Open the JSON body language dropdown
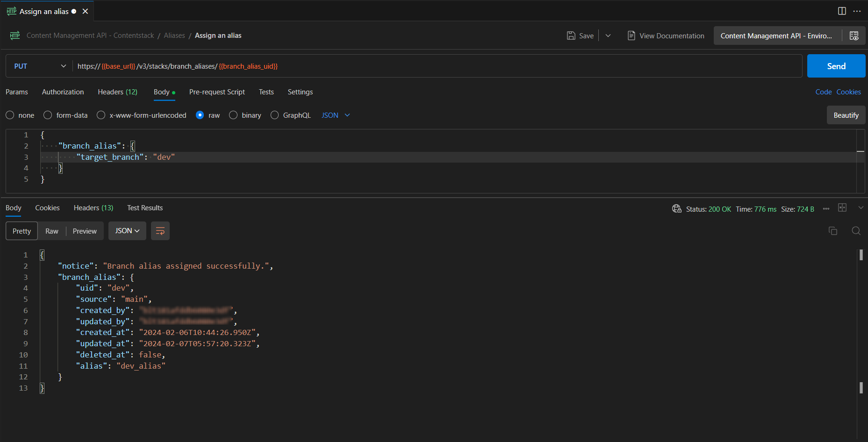The image size is (868, 442). click(336, 115)
